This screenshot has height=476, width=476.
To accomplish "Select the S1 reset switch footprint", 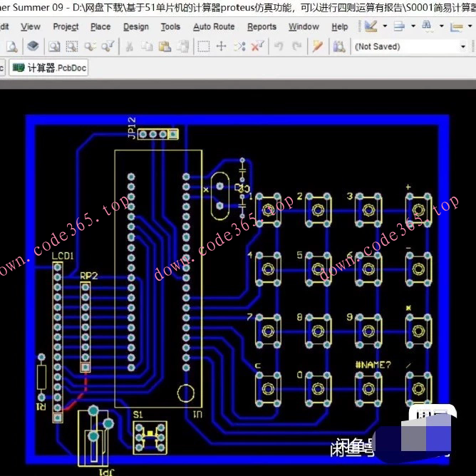I will click(150, 438).
